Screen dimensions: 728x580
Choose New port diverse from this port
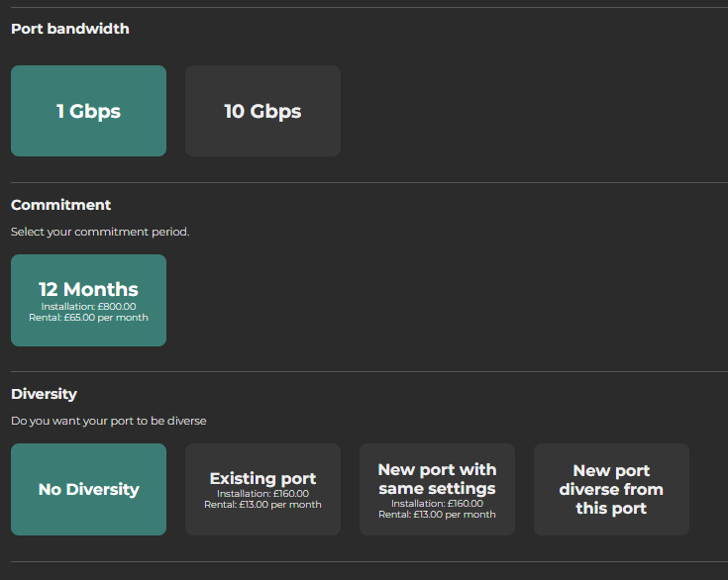pos(611,489)
